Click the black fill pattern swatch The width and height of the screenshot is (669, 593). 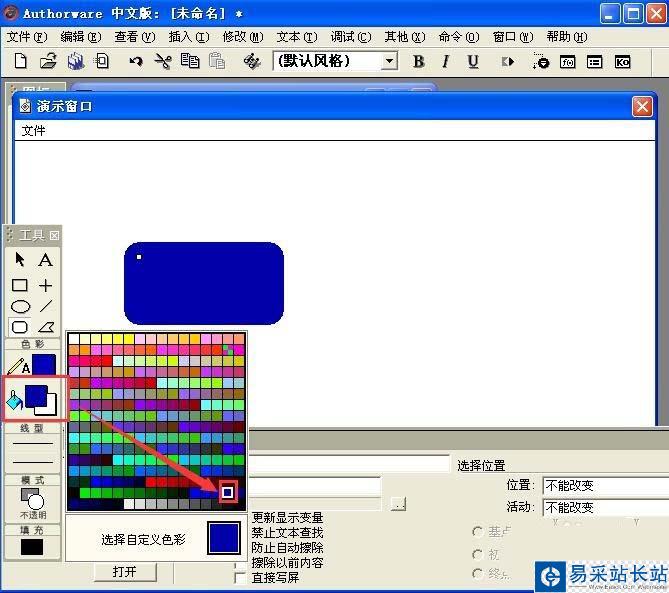pyautogui.click(x=32, y=547)
